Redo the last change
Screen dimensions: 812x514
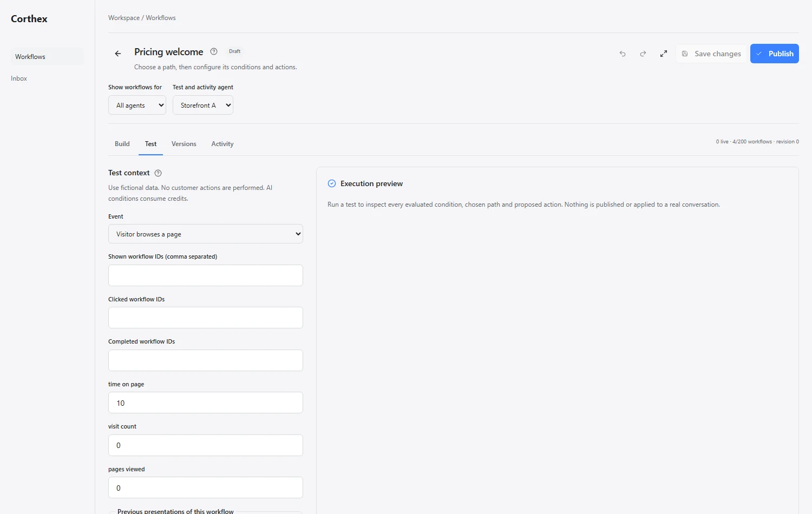pos(643,54)
